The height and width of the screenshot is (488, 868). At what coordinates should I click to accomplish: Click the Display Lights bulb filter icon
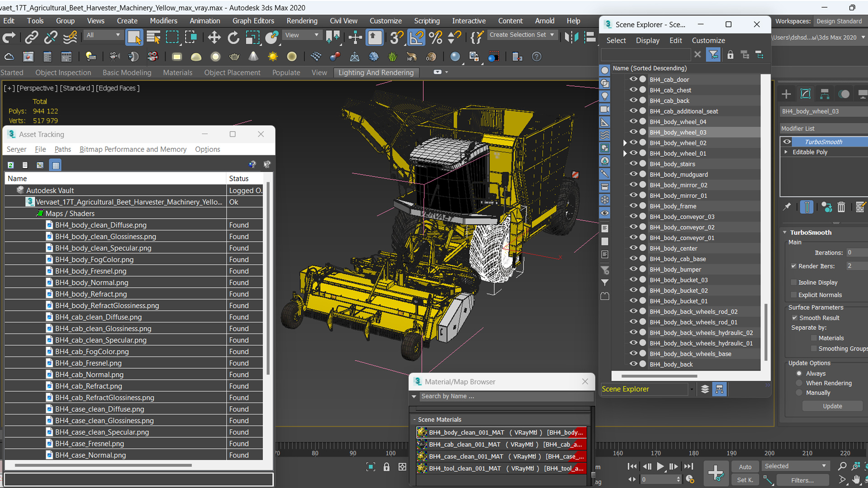pyautogui.click(x=604, y=96)
